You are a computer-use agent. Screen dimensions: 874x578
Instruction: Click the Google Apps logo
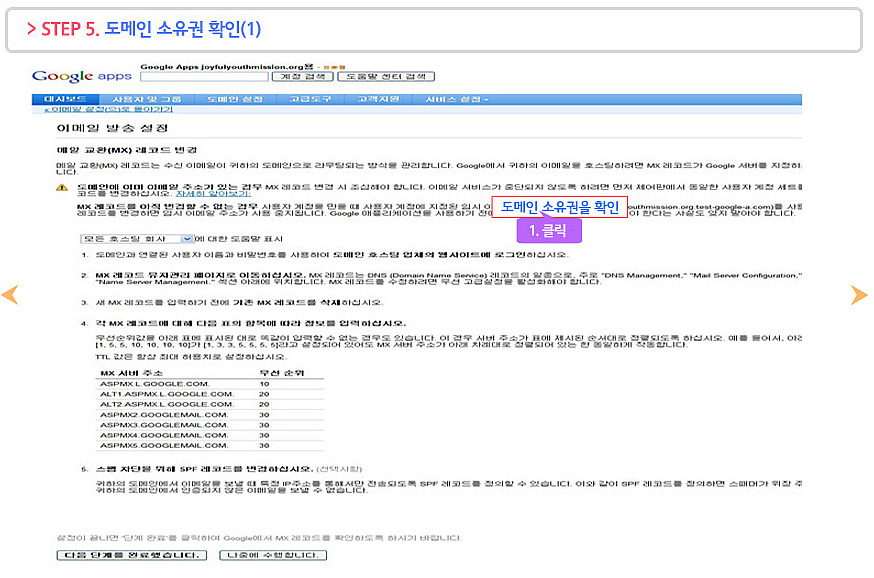(x=82, y=76)
